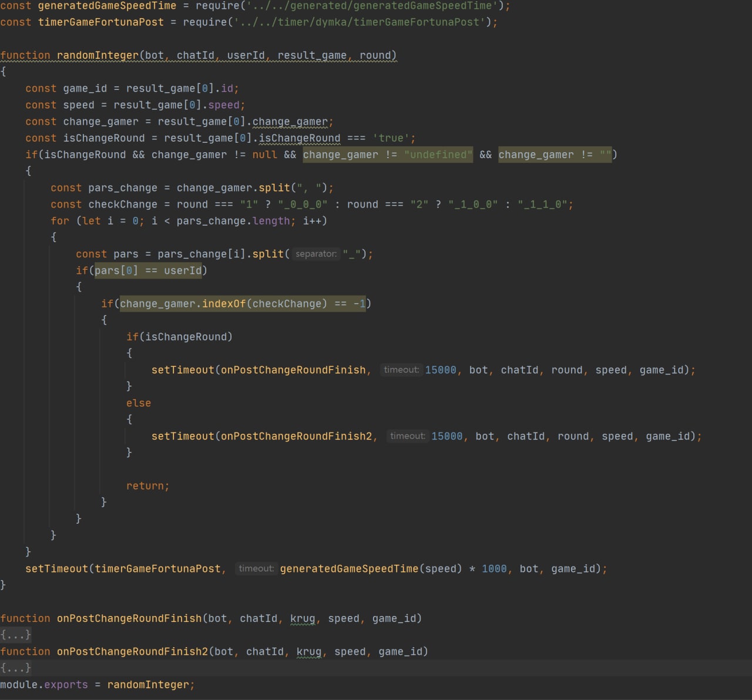Click 'pars_change' in its const declaration

point(123,188)
